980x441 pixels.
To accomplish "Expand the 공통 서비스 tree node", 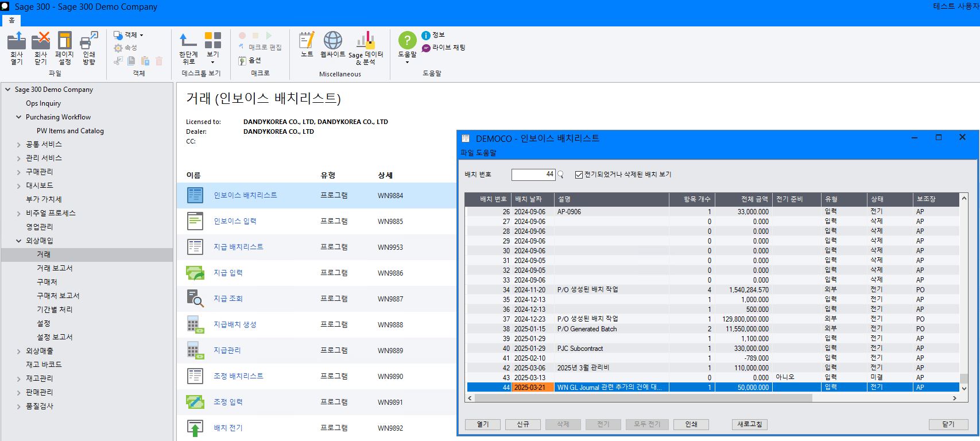I will [x=19, y=145].
